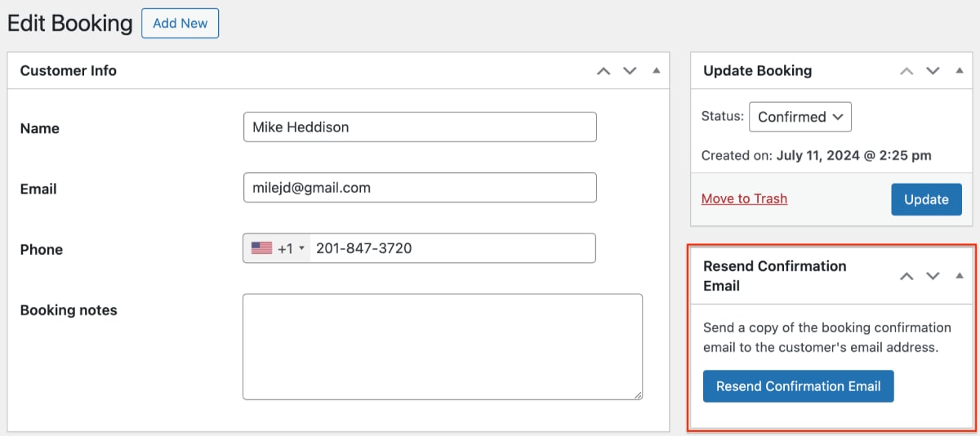This screenshot has width=980, height=436.
Task: Click the Add New button
Action: click(x=180, y=23)
